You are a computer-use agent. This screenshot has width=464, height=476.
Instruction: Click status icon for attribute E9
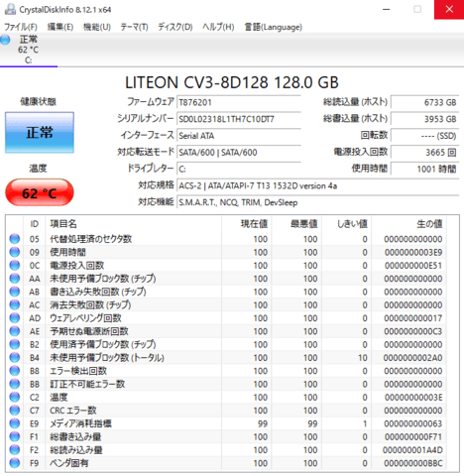click(x=15, y=423)
